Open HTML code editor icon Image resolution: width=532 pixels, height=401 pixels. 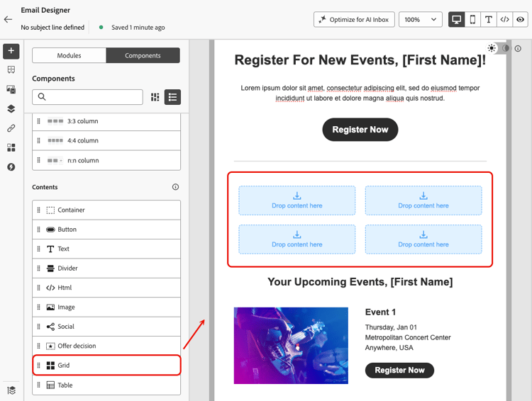pyautogui.click(x=504, y=19)
